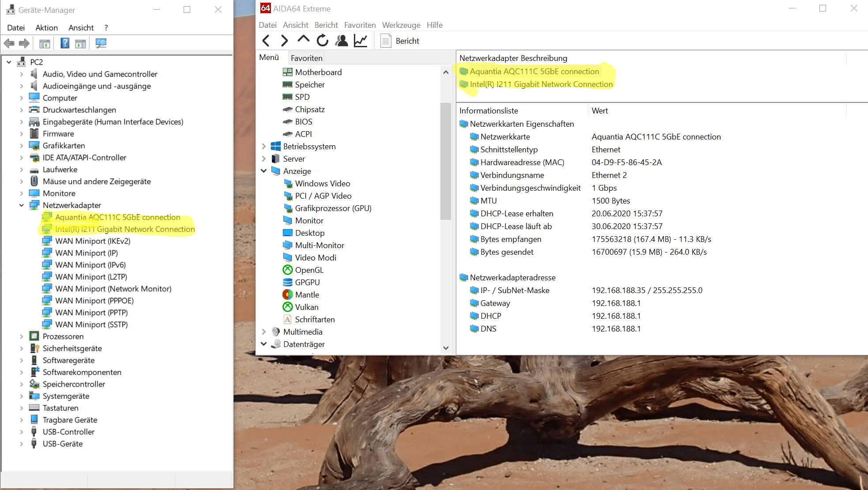Switch to Favoriten tab in AIDA64 sidebar
The height and width of the screenshot is (490, 868).
pos(306,58)
